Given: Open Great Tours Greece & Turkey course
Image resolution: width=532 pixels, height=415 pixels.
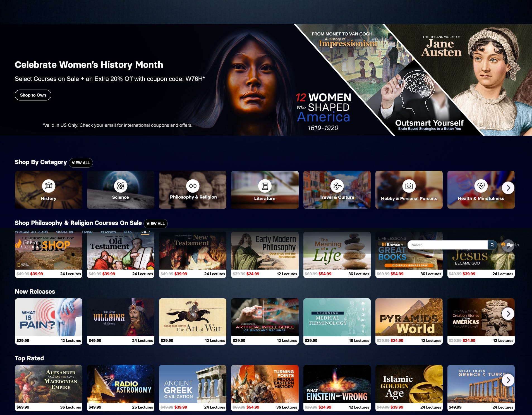Looking at the screenshot, I should coord(481,388).
